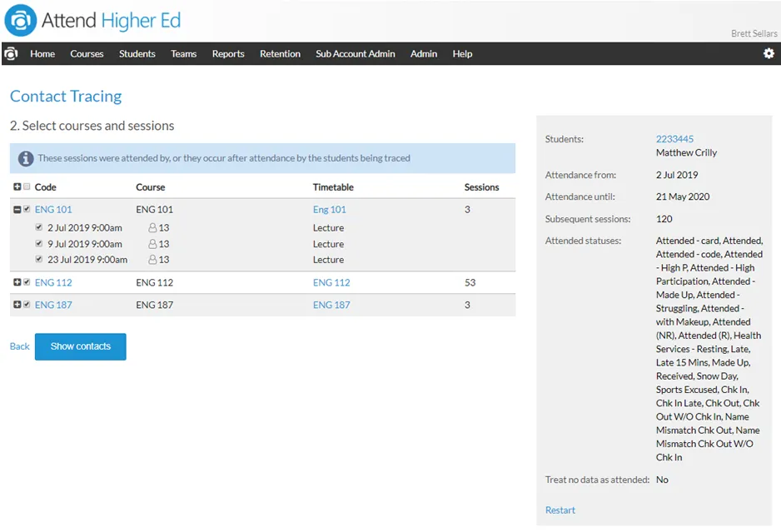Click the Timetable column header
The image size is (781, 532).
pos(333,187)
